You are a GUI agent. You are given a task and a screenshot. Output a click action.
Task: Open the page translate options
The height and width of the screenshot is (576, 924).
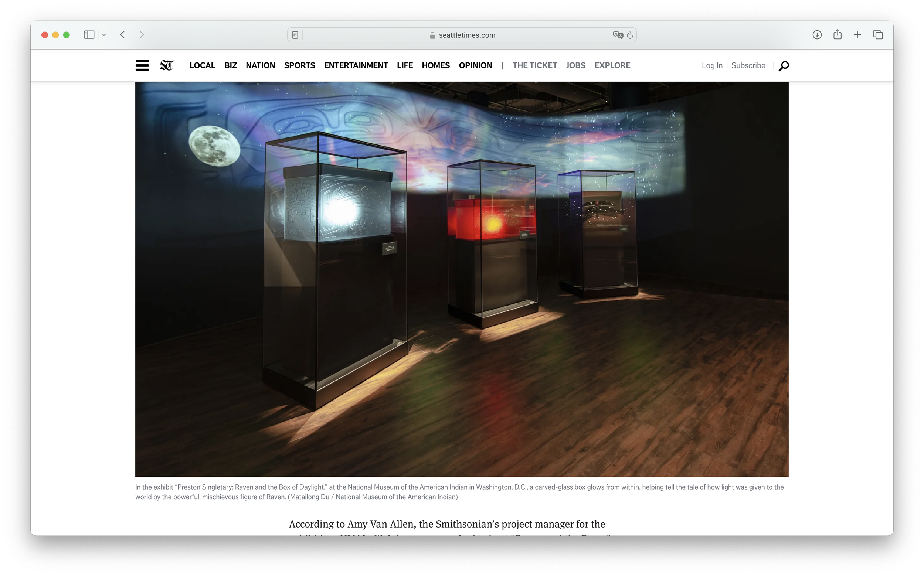pos(617,35)
